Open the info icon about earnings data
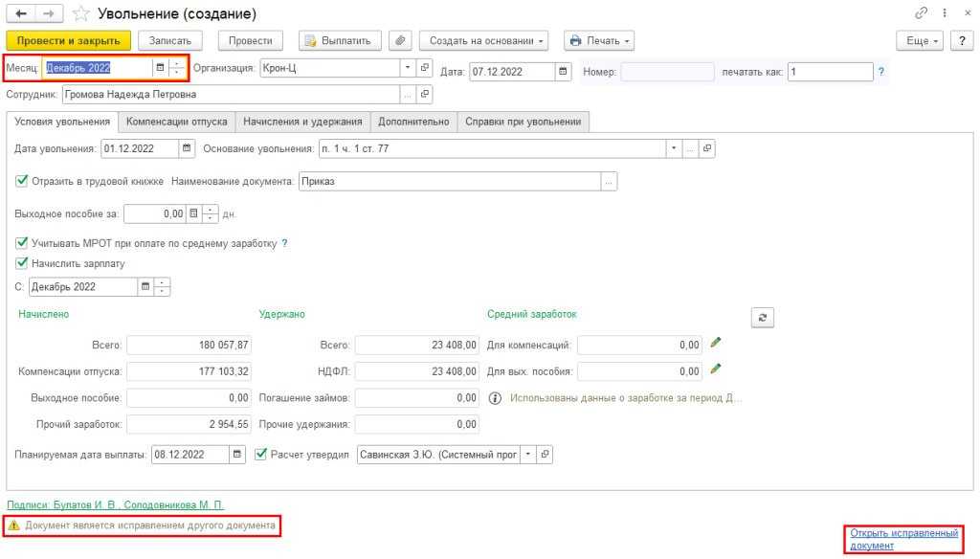This screenshot has height=559, width=980. [495, 397]
